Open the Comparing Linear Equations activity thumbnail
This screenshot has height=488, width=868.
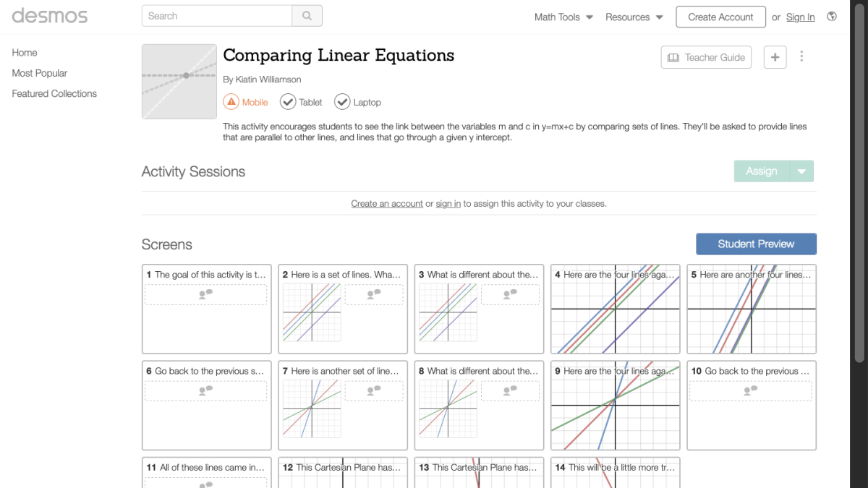[x=179, y=81]
